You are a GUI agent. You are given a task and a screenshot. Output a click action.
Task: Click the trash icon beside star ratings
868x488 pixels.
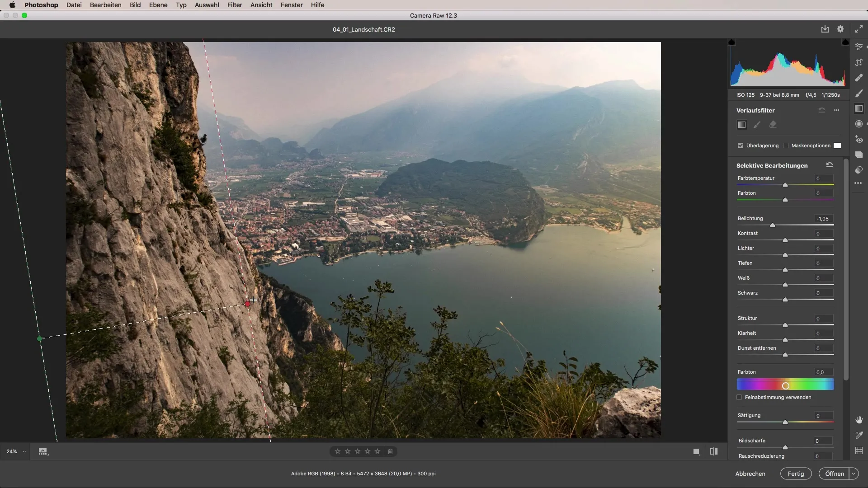391,451
